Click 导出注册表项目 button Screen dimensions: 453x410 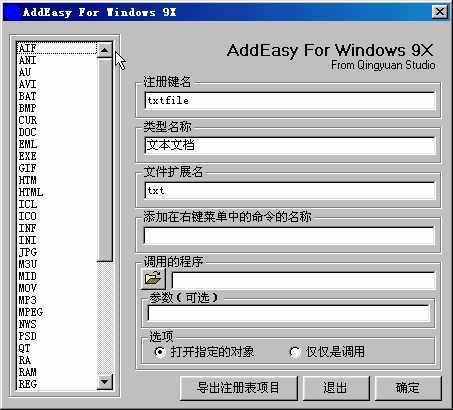[238, 388]
